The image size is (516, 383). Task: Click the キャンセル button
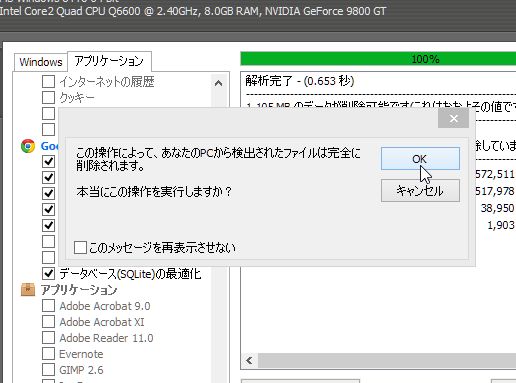click(420, 191)
